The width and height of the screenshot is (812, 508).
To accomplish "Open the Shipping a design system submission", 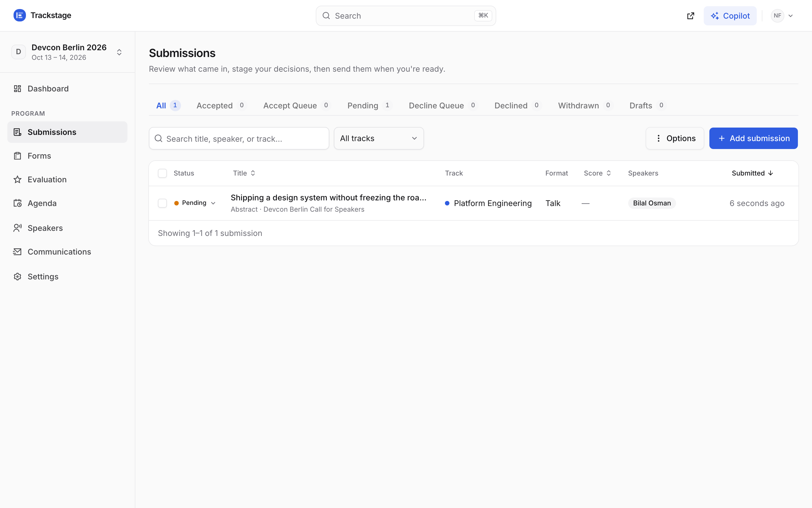I will coord(328,198).
